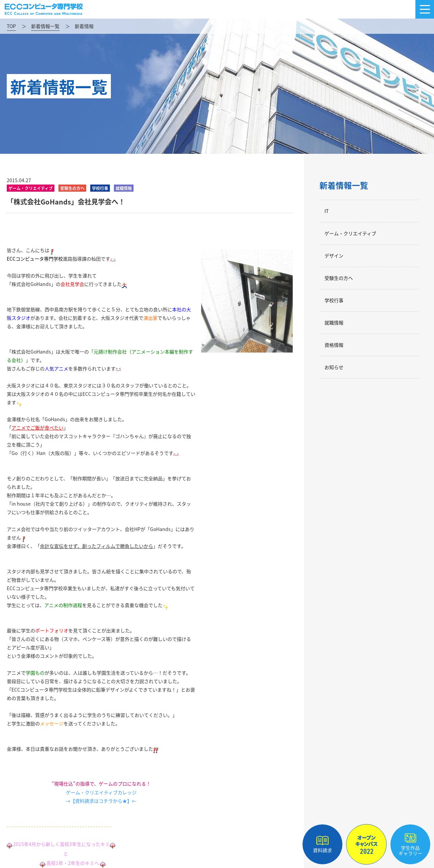Click the underlined text アニメでご飯が食べたい

(38, 428)
